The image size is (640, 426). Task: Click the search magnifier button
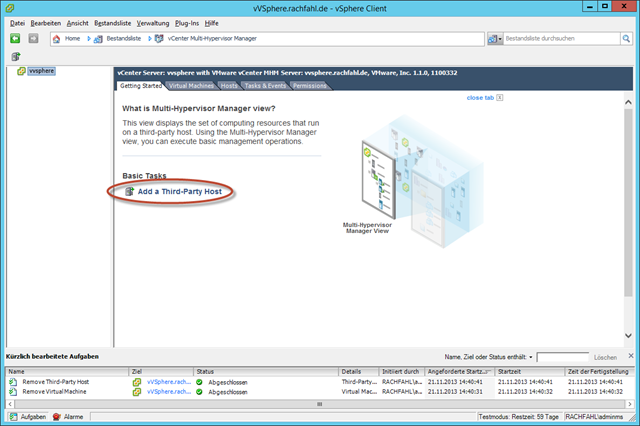tap(626, 39)
